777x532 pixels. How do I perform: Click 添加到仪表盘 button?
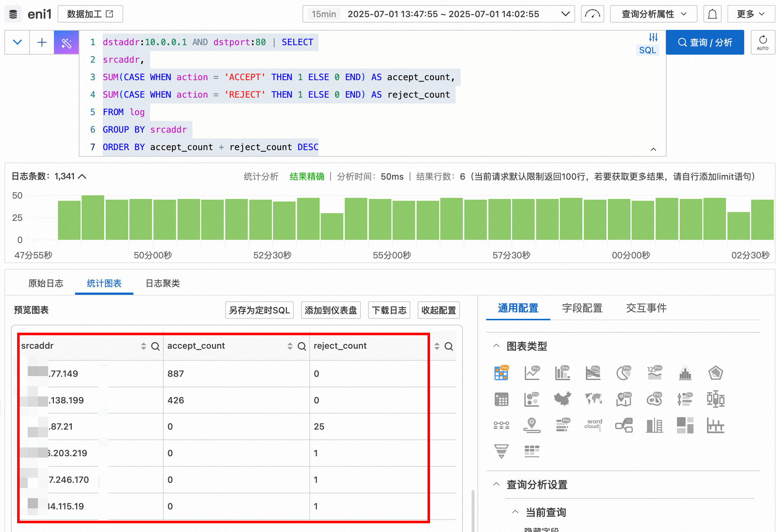click(x=331, y=310)
